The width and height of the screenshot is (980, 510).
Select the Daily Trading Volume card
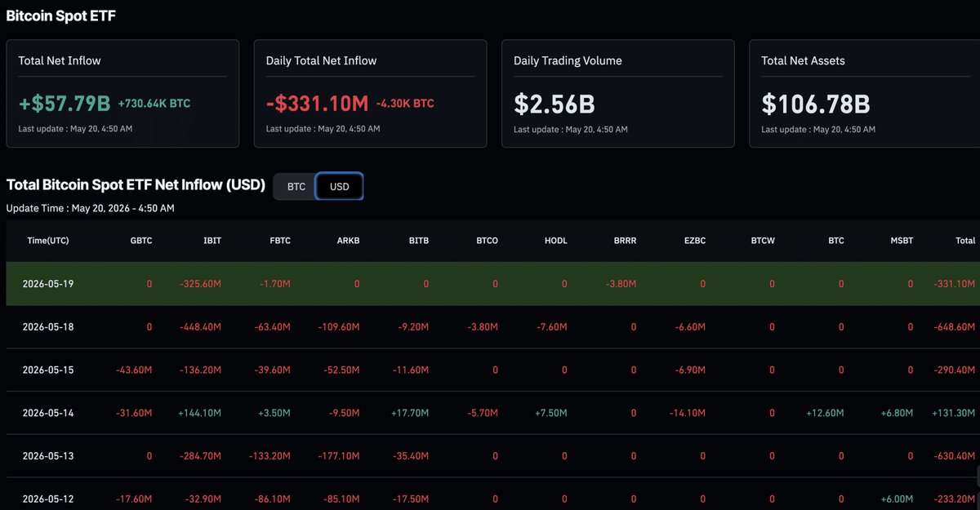point(617,94)
